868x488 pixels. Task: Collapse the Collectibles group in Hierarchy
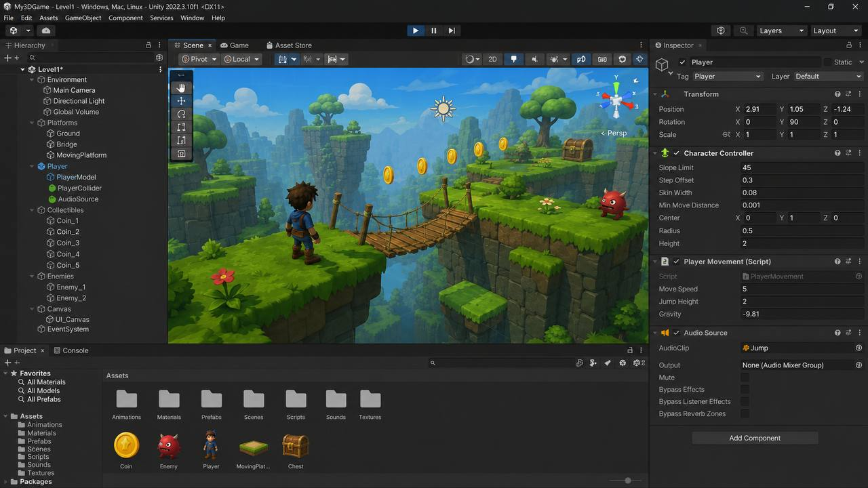click(32, 210)
